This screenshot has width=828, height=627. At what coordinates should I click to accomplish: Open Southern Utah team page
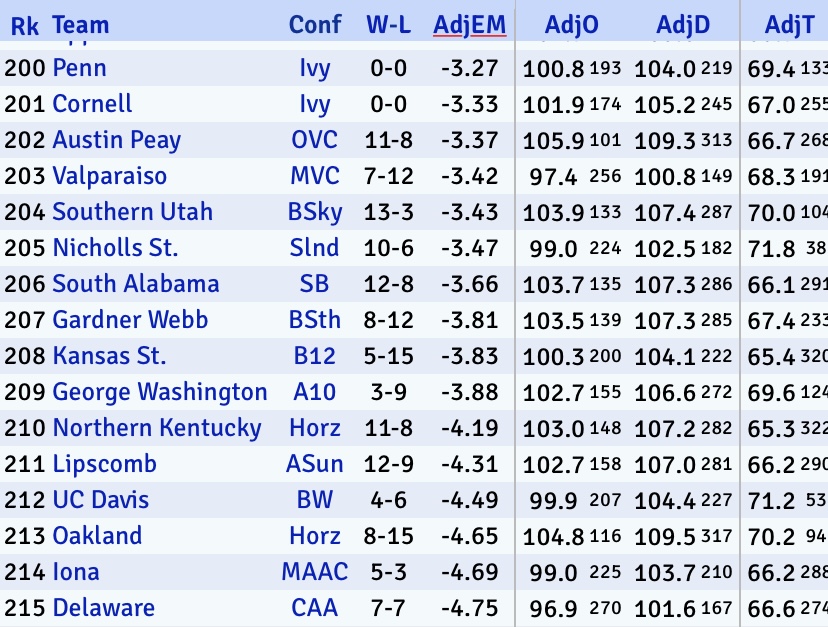coord(133,212)
